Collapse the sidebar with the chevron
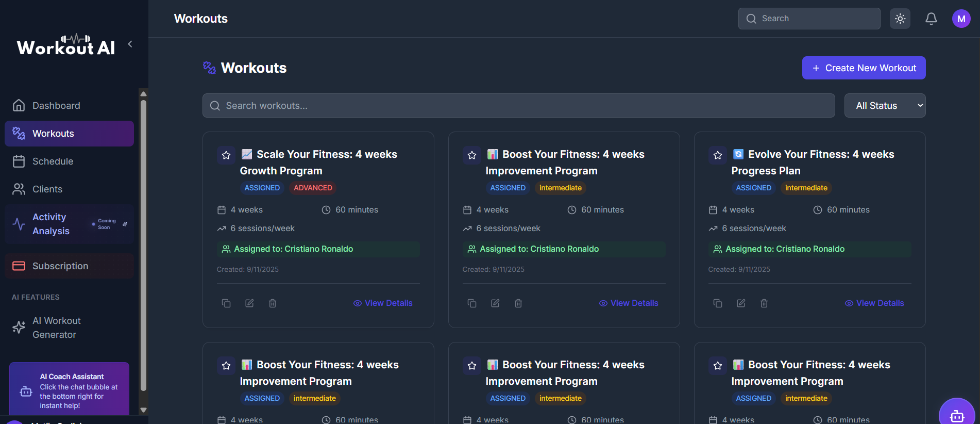Image resolution: width=980 pixels, height=424 pixels. click(130, 44)
